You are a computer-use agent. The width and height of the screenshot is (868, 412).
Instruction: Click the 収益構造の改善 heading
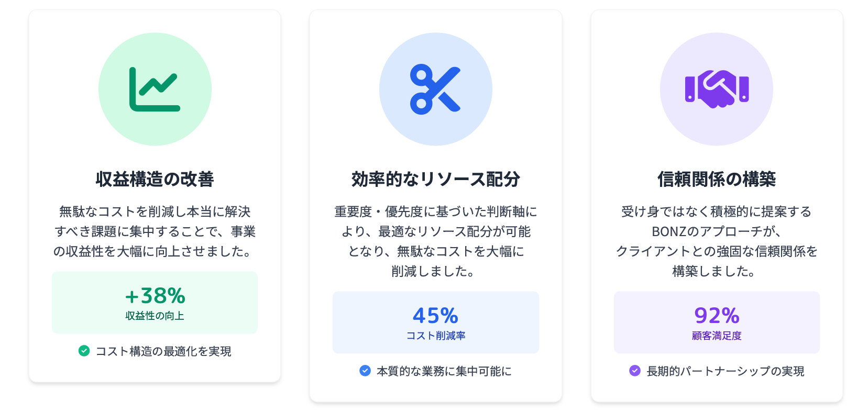(155, 179)
